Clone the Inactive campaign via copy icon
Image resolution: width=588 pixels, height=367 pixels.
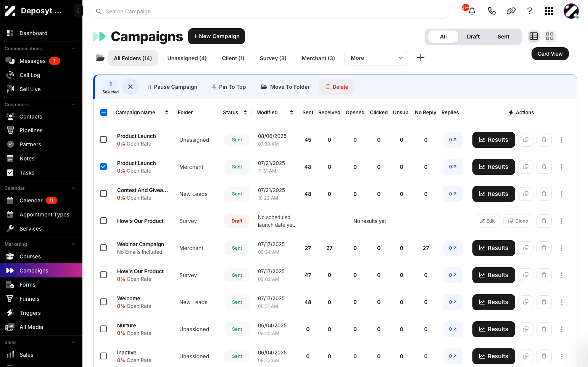[x=526, y=356]
